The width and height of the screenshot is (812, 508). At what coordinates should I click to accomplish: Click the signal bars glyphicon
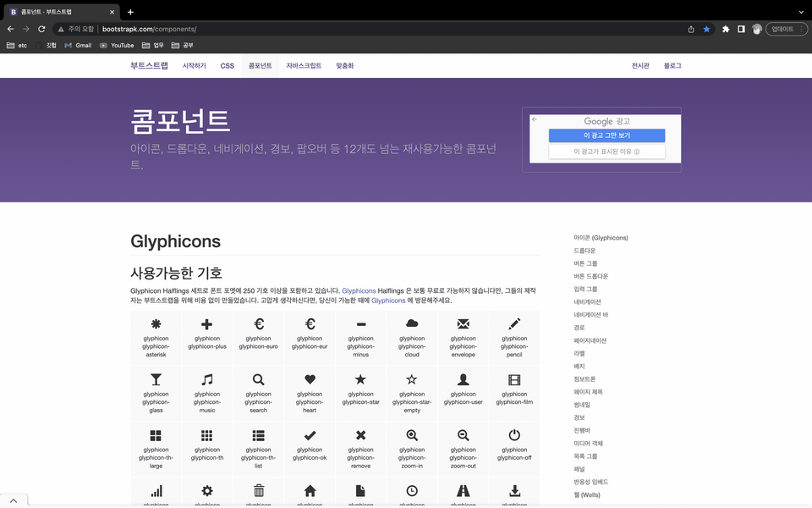(156, 491)
